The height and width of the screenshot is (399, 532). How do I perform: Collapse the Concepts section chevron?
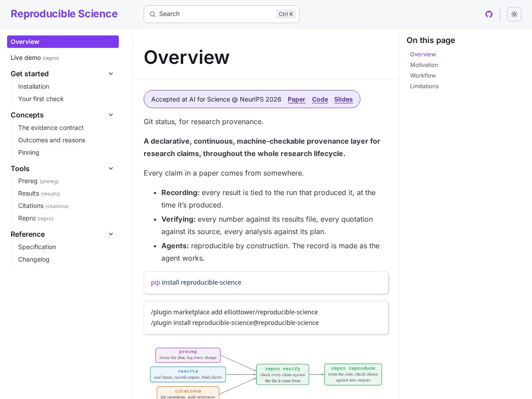pos(111,115)
